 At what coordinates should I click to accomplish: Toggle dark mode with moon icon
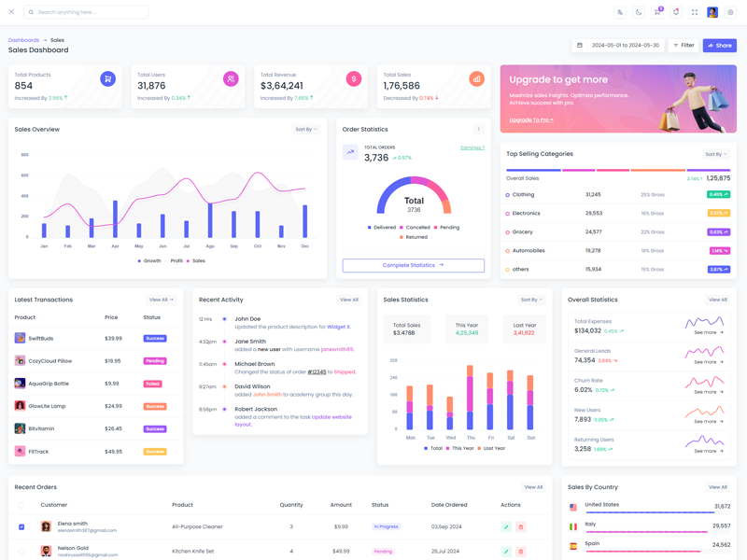639,12
